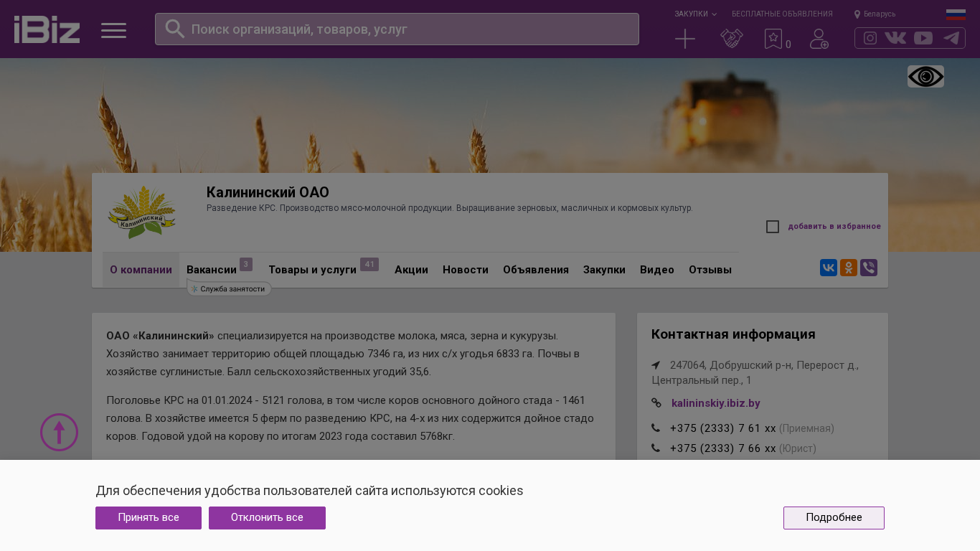Open the favorites bookmark star icon

pos(773,39)
